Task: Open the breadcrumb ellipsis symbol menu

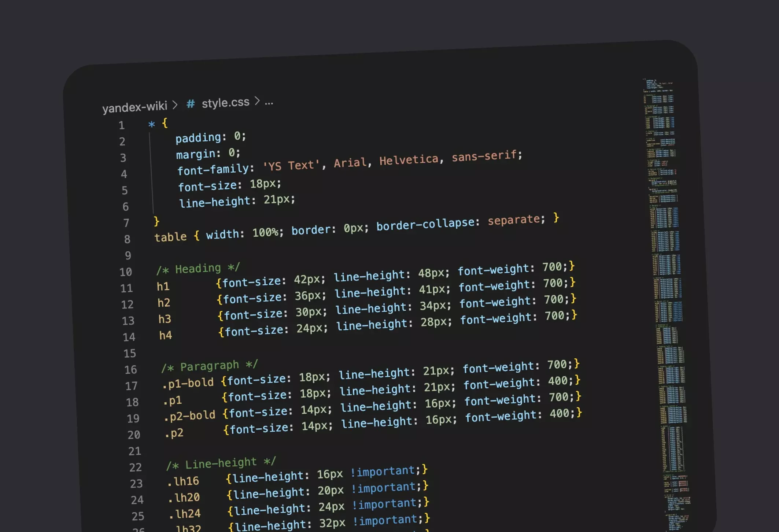Action: pos(269,103)
